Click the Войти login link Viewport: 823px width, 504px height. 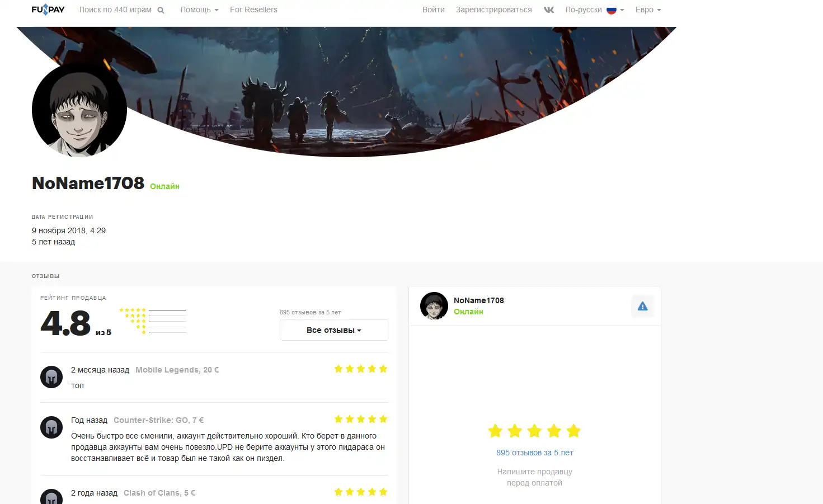pos(434,10)
